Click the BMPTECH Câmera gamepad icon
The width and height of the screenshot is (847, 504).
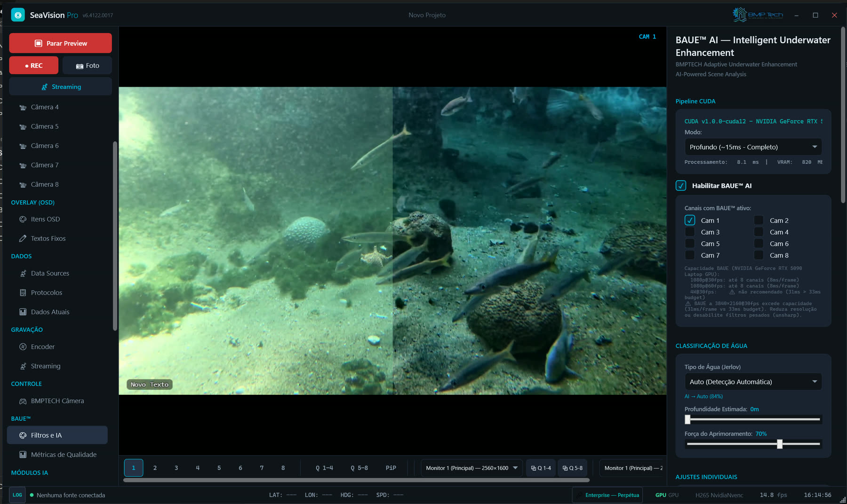click(x=23, y=401)
